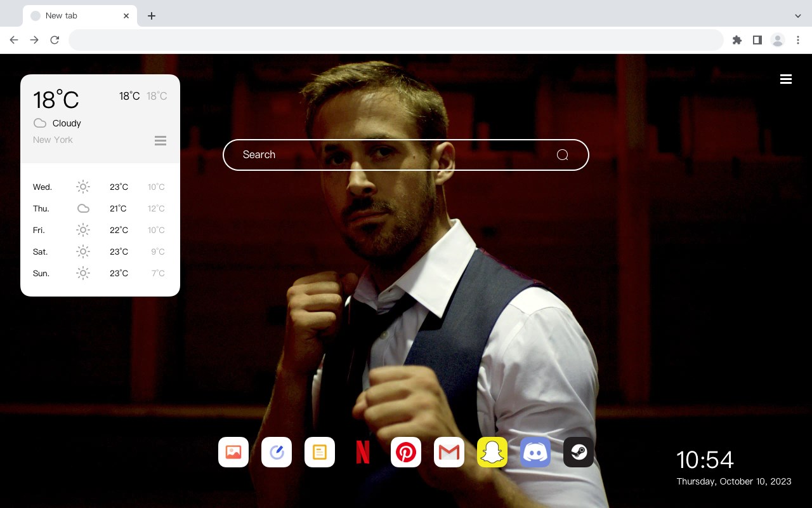Click the 10:54 clock display
The image size is (812, 508).
point(705,460)
